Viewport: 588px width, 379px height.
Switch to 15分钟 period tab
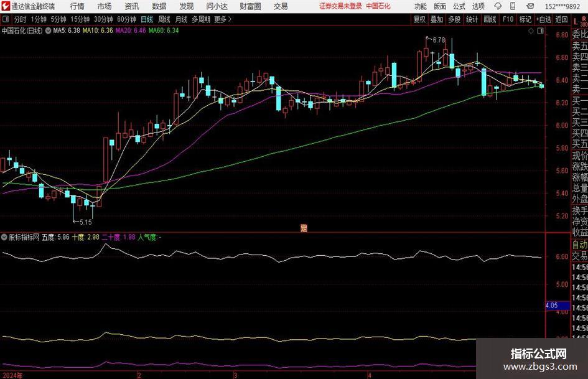pos(80,19)
